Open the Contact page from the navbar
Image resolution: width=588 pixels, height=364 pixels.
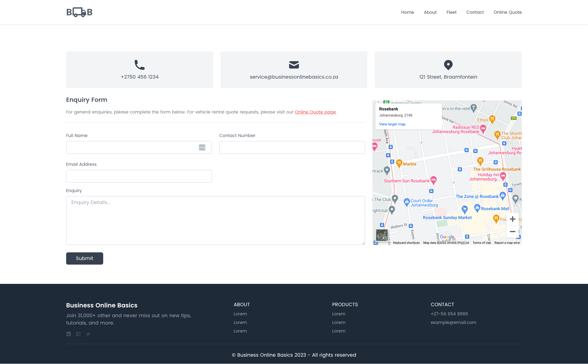pyautogui.click(x=475, y=12)
